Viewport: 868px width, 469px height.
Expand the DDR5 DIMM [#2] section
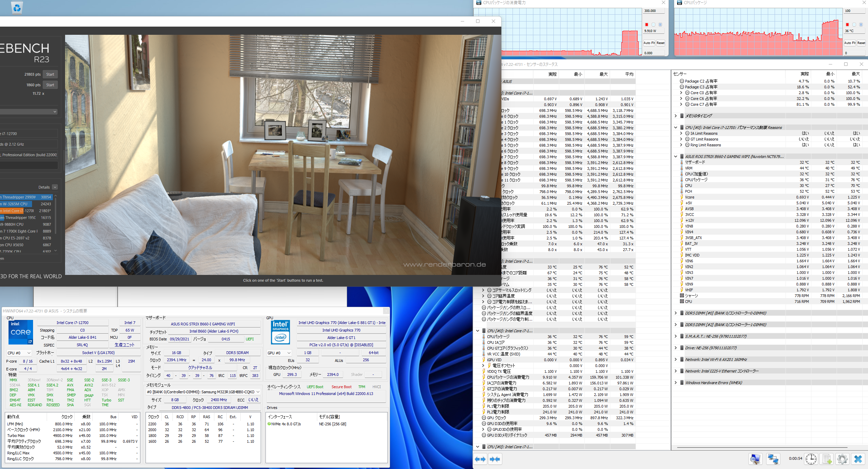click(675, 325)
